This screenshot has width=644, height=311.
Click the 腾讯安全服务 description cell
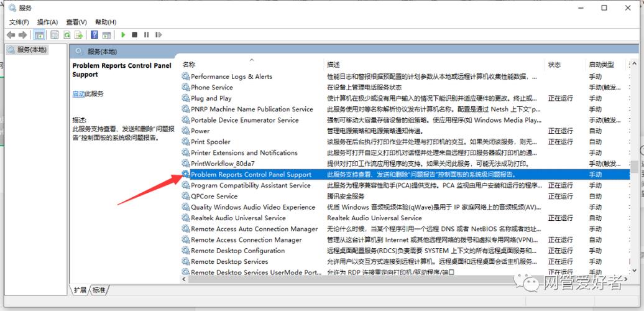346,196
